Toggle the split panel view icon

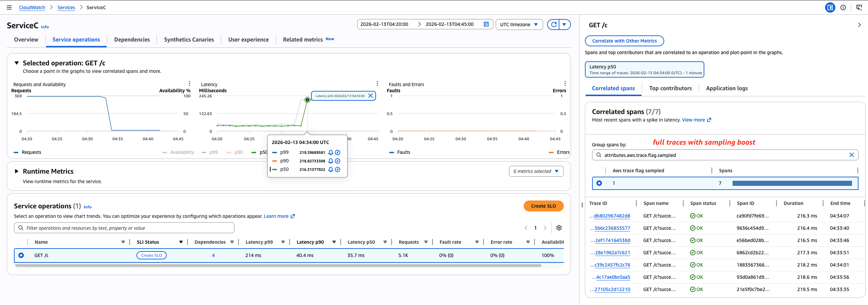click(x=830, y=7)
